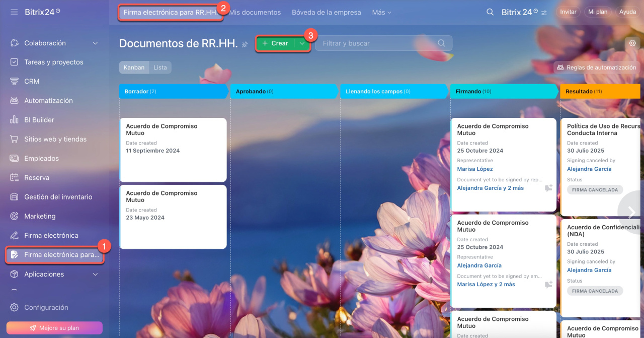Open Gestión del inventario section
This screenshot has height=338, width=644.
pos(58,197)
